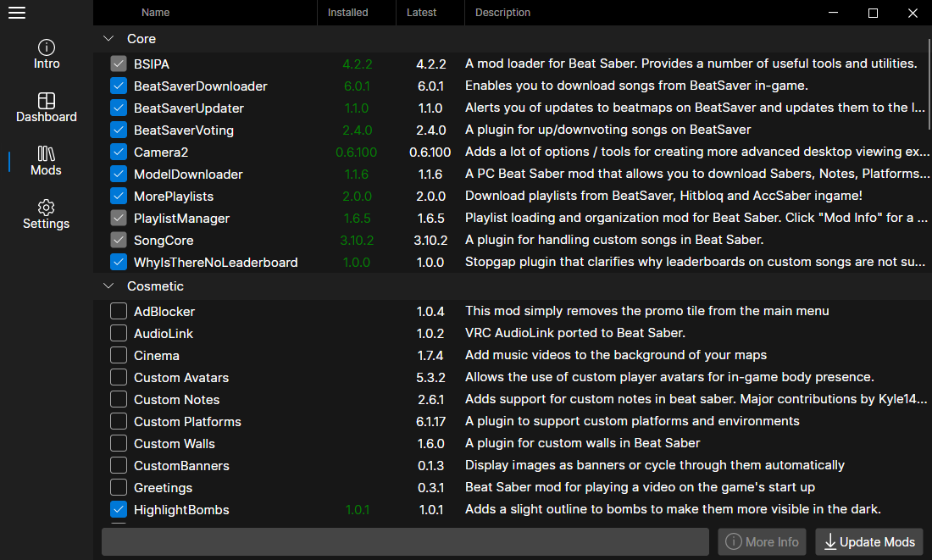Open the Settings gear page
932x560 pixels.
tap(47, 214)
